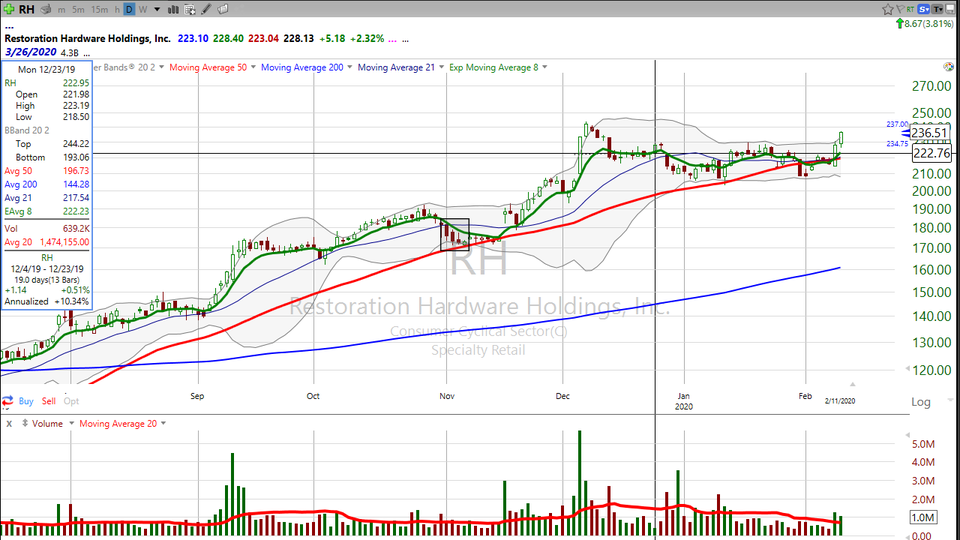Screen dimensions: 960x540
Task: Switch to 15m timeframe
Action: (99, 10)
